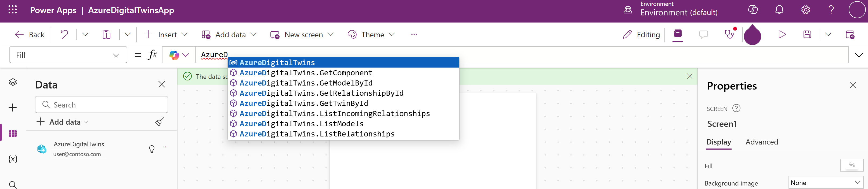Open the Variables {x} icon

(x=13, y=159)
